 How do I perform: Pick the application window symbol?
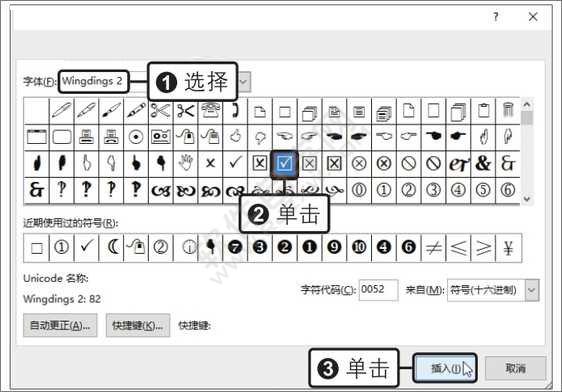(x=37, y=137)
